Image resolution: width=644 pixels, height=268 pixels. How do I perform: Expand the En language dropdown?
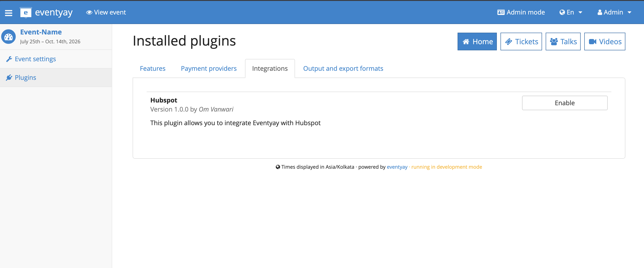click(x=570, y=12)
